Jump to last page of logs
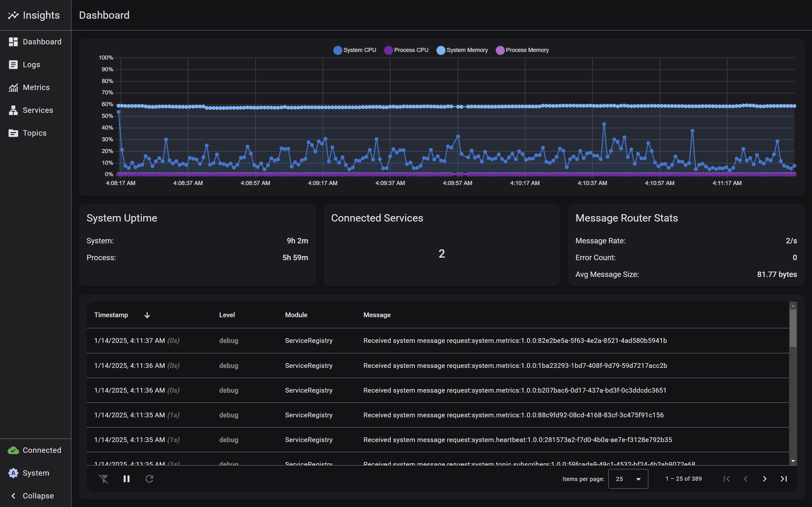The width and height of the screenshot is (812, 507). (784, 479)
